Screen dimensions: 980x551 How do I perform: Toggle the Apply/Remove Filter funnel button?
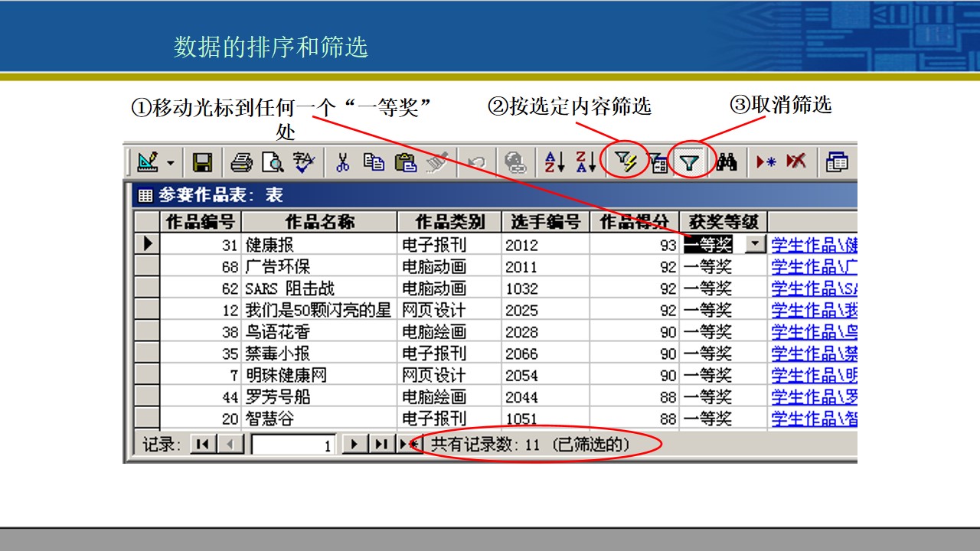coord(691,162)
